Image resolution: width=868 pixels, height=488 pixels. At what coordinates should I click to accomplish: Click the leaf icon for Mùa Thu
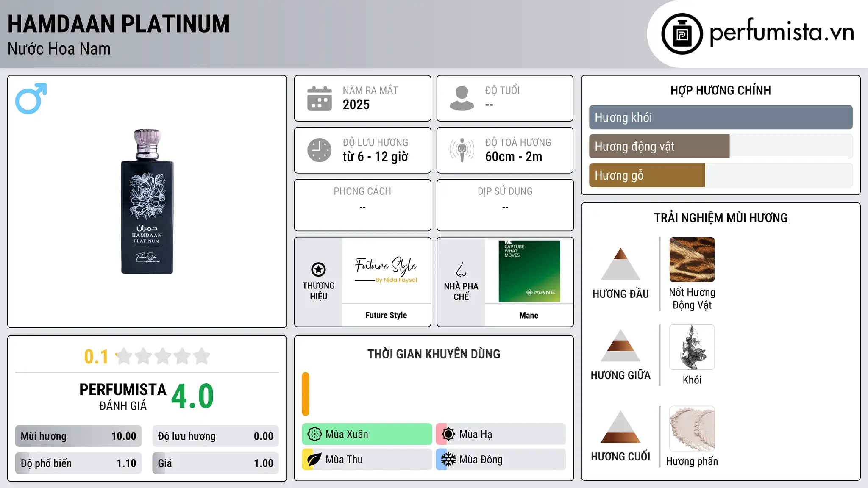pyautogui.click(x=314, y=460)
